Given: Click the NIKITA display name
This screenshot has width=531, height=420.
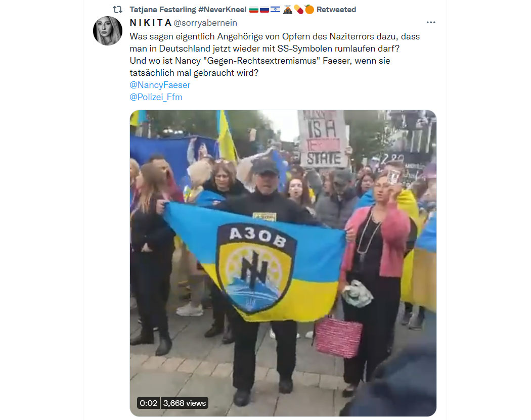Looking at the screenshot, I should (x=150, y=23).
